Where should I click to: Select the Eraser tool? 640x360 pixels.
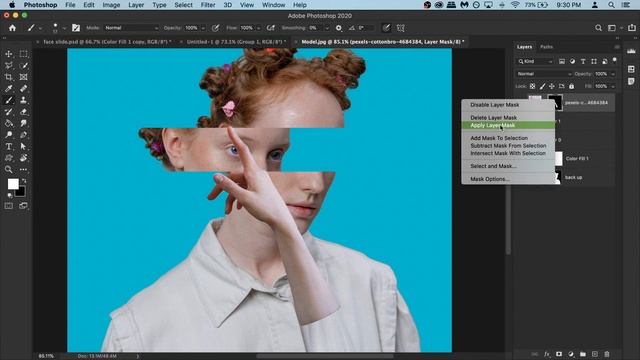[x=24, y=111]
